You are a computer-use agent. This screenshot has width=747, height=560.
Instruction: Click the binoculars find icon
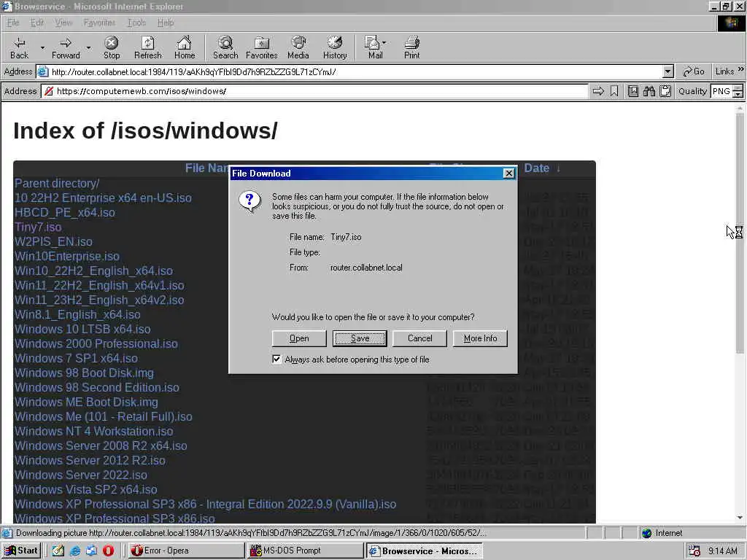(649, 91)
